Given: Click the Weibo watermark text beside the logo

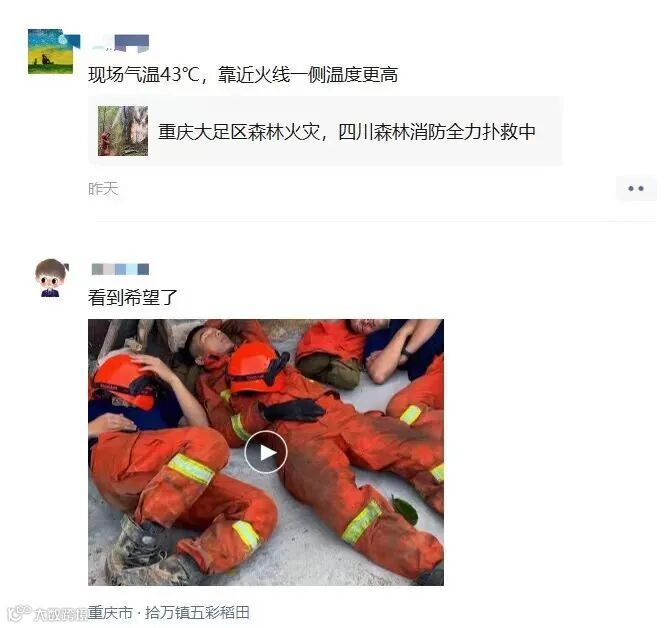Looking at the screenshot, I should click(x=61, y=614).
